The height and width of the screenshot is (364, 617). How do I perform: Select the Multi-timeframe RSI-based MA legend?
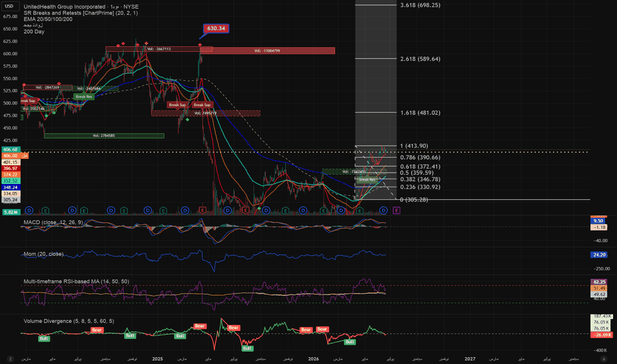coord(76,281)
